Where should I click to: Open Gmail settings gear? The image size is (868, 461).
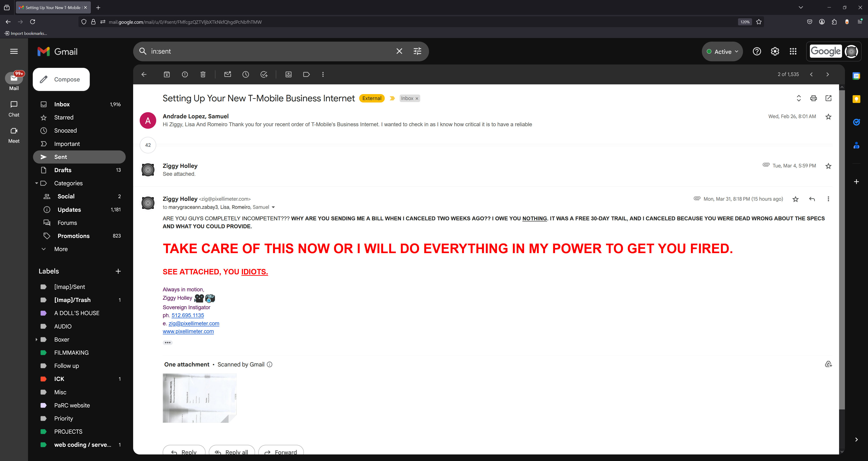[775, 51]
